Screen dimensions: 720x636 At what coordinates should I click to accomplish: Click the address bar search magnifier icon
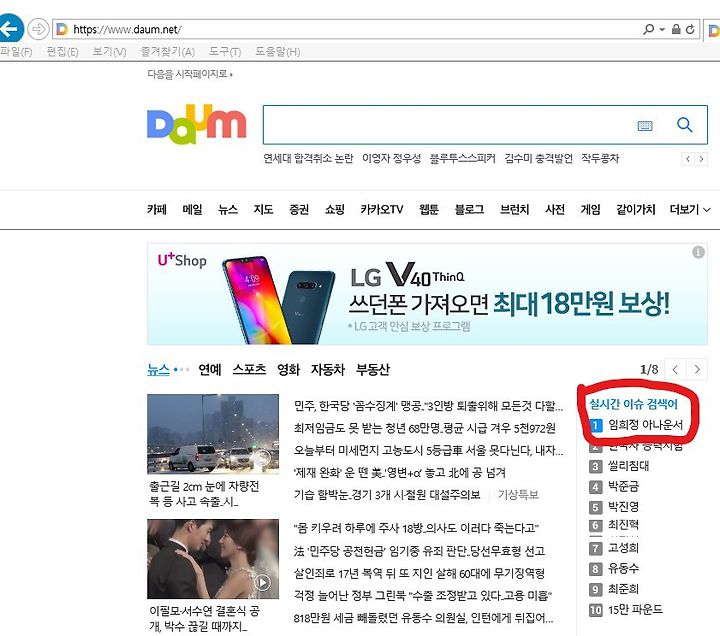point(648,29)
